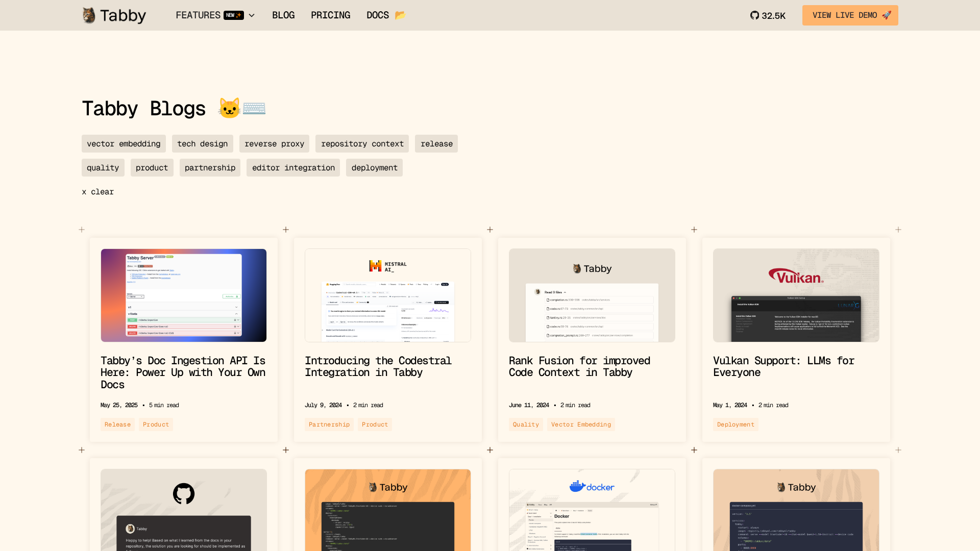This screenshot has height=551, width=980.
Task: Clear all selected tag filters
Action: (98, 192)
